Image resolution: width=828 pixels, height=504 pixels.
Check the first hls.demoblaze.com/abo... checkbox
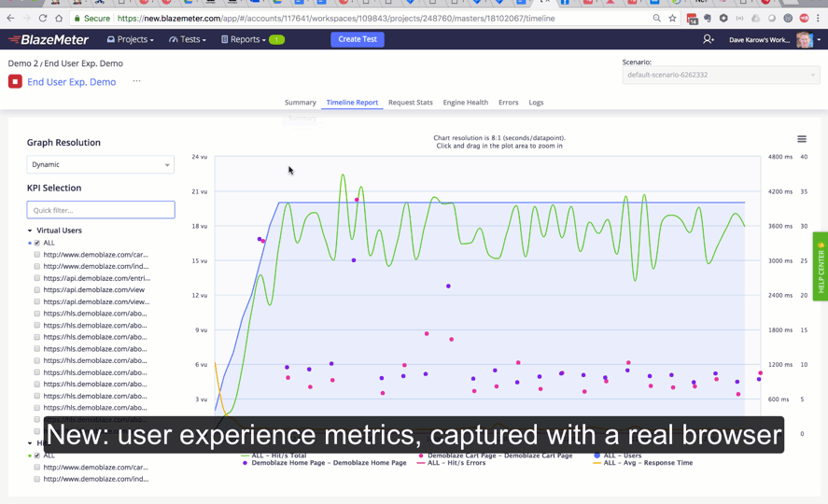pos(37,313)
